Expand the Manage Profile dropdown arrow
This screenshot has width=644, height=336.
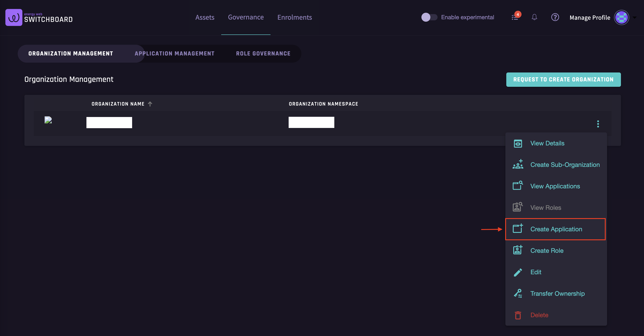tap(635, 17)
